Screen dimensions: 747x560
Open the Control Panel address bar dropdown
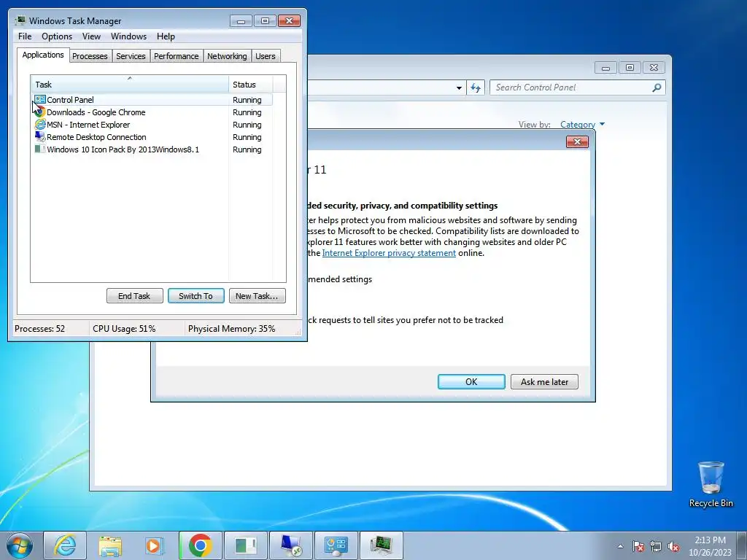(x=459, y=87)
